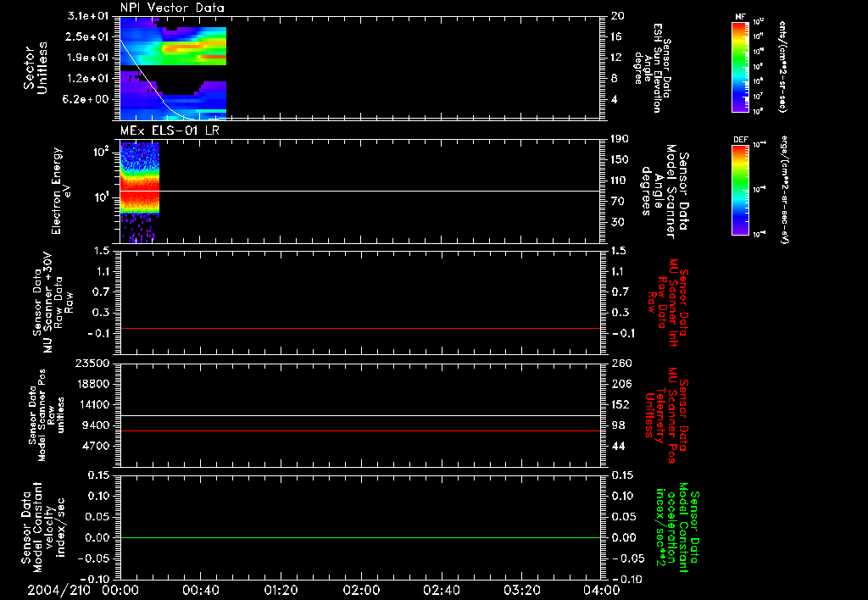Click the red 'MU Scanner Pos Telemetry' label
Image resolution: width=868 pixels, height=600 pixels.
667,415
